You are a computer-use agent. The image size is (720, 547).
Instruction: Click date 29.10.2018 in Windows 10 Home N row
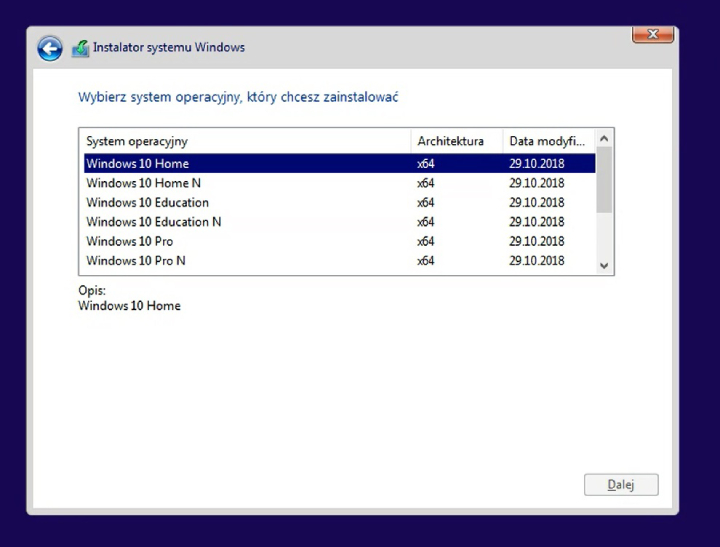[536, 183]
